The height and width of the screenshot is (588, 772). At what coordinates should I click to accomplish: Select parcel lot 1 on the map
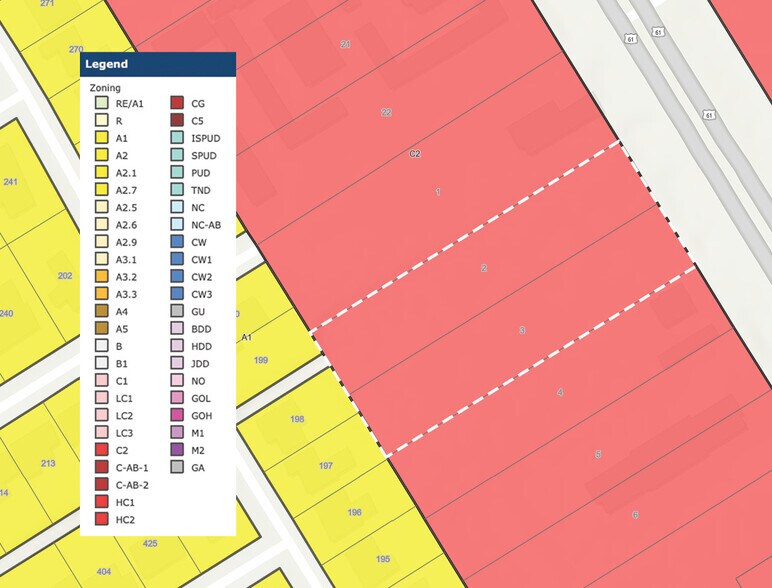pyautogui.click(x=438, y=192)
